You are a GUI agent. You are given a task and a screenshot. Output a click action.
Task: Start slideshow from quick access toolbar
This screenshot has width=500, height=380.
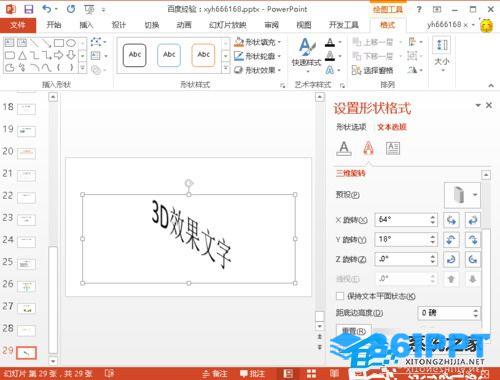point(89,9)
